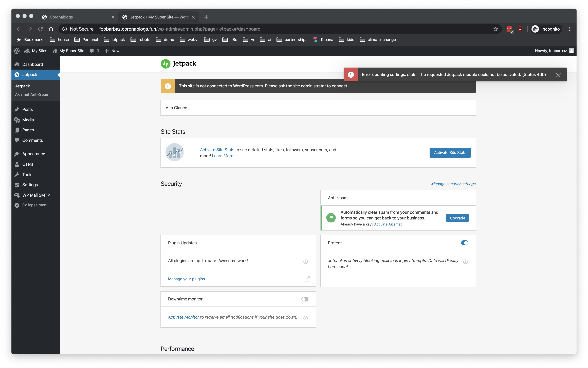Open Media in the sidebar
The image size is (588, 368).
(35, 120)
